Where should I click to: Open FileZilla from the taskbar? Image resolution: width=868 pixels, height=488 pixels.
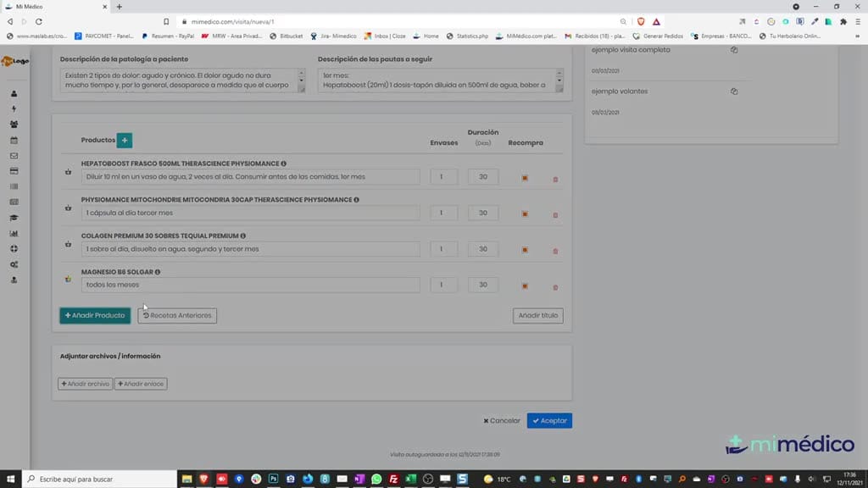click(393, 480)
